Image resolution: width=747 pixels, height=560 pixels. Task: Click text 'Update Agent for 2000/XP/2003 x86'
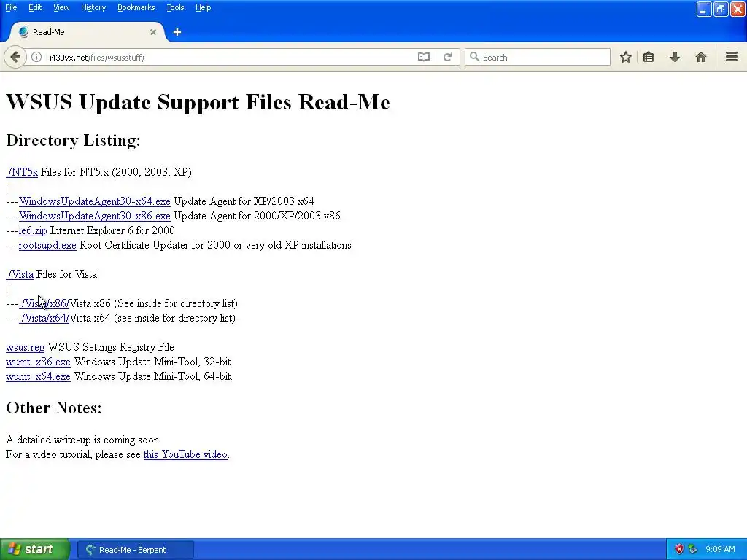click(258, 216)
